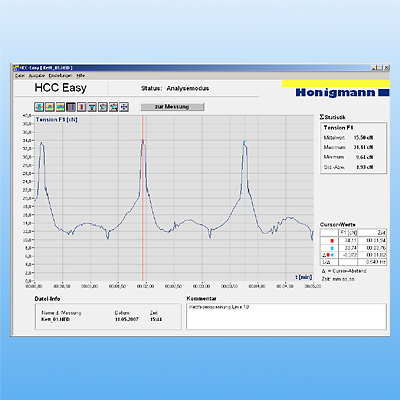
Task: Toggle the dark vertical cursors toolbar icon
Action: coord(71,107)
